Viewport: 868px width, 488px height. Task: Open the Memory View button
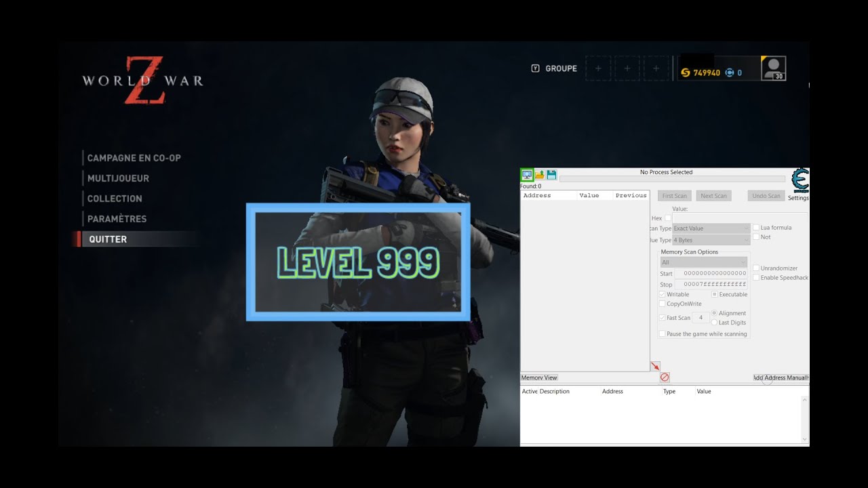pyautogui.click(x=539, y=378)
